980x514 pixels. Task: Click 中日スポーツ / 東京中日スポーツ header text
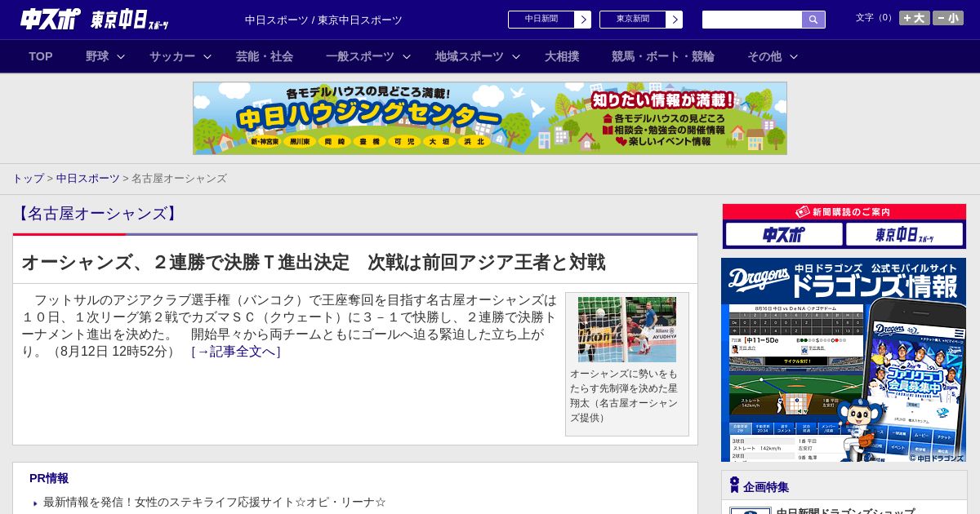coord(323,20)
